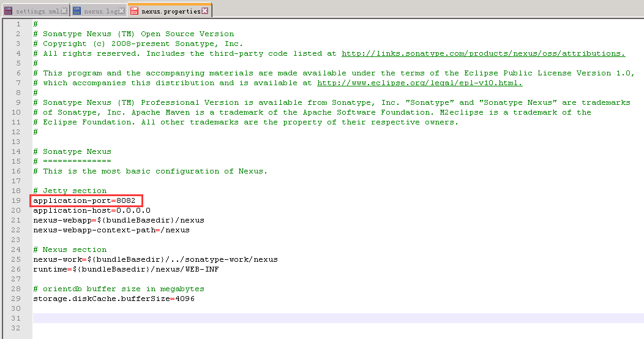644x339 pixels.
Task: Click the Eclipse Public License Version line
Action: [x=334, y=73]
